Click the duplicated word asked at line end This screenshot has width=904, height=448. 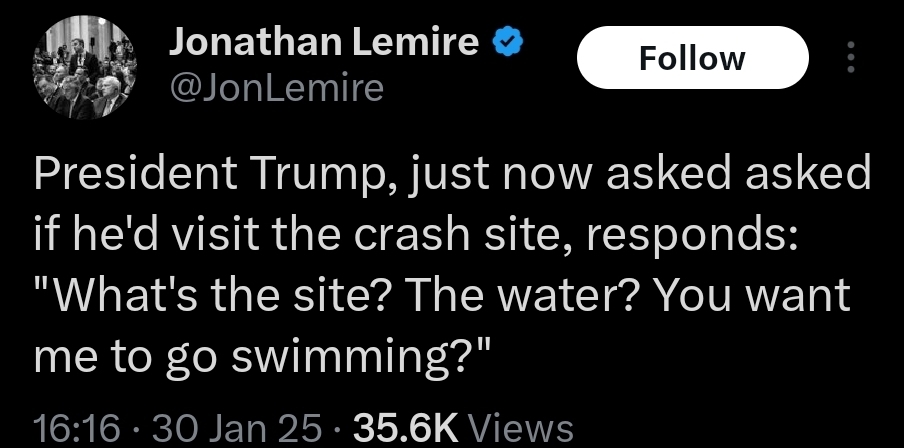click(808, 174)
